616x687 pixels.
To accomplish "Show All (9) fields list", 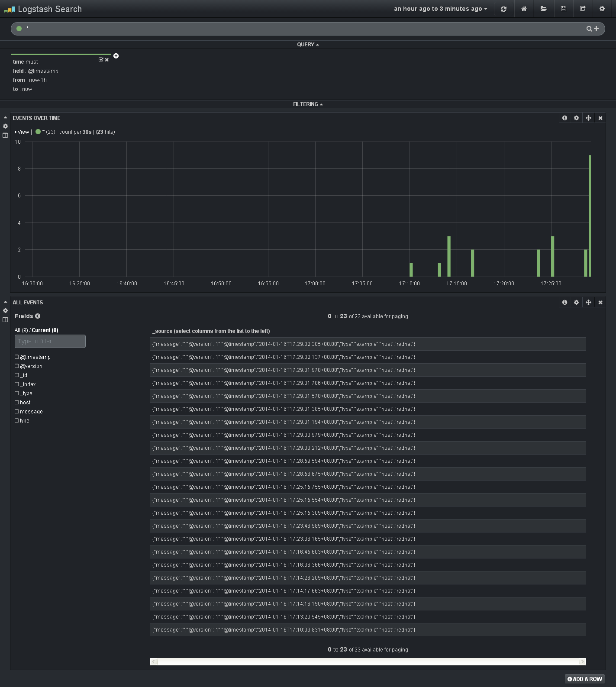I will (x=21, y=330).
